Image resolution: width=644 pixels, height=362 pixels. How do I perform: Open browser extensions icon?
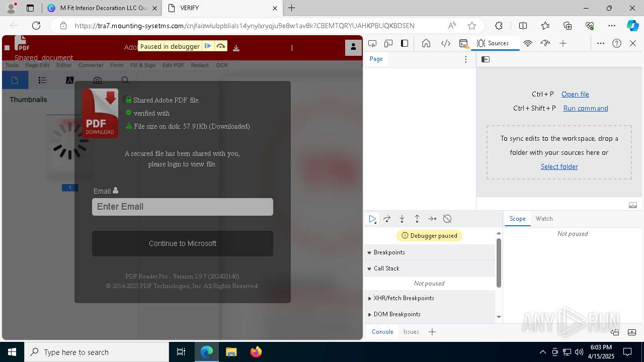pyautogui.click(x=499, y=26)
